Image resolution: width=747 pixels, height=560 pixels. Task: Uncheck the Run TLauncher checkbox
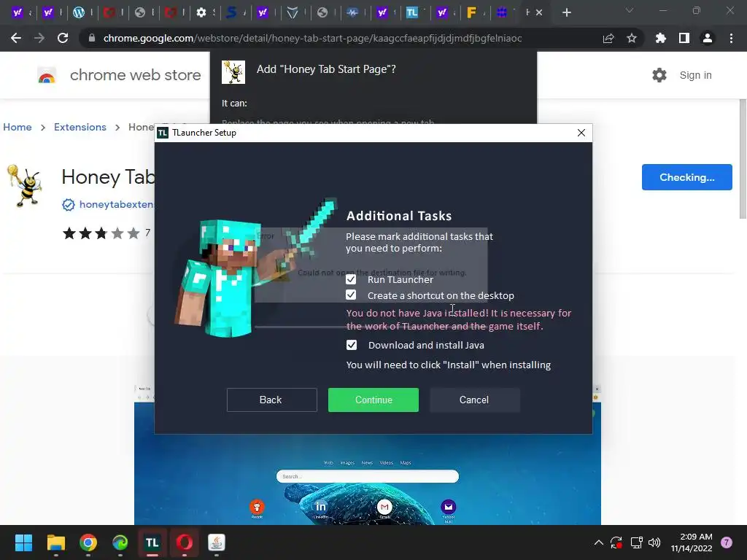tap(351, 279)
